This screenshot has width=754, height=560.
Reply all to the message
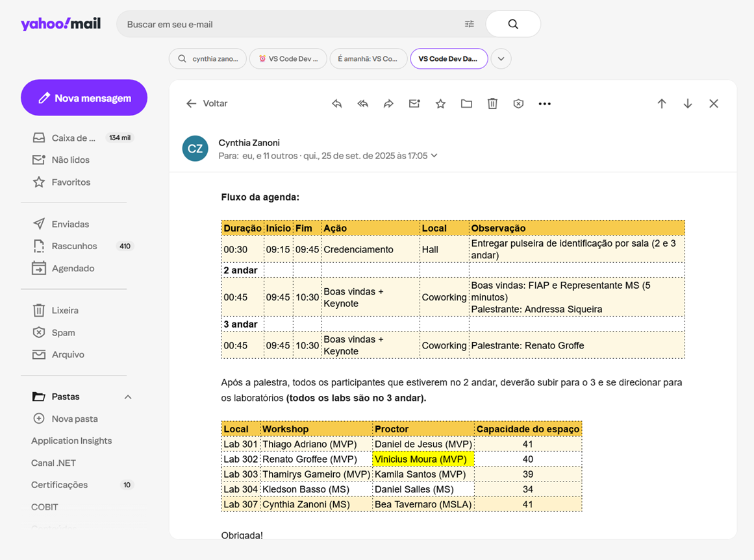coord(363,104)
